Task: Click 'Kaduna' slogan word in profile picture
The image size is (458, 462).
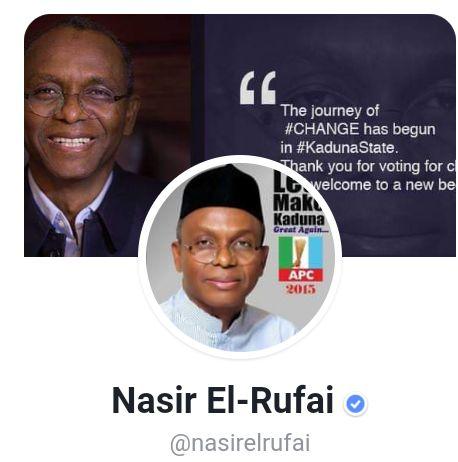Action: pyautogui.click(x=299, y=219)
